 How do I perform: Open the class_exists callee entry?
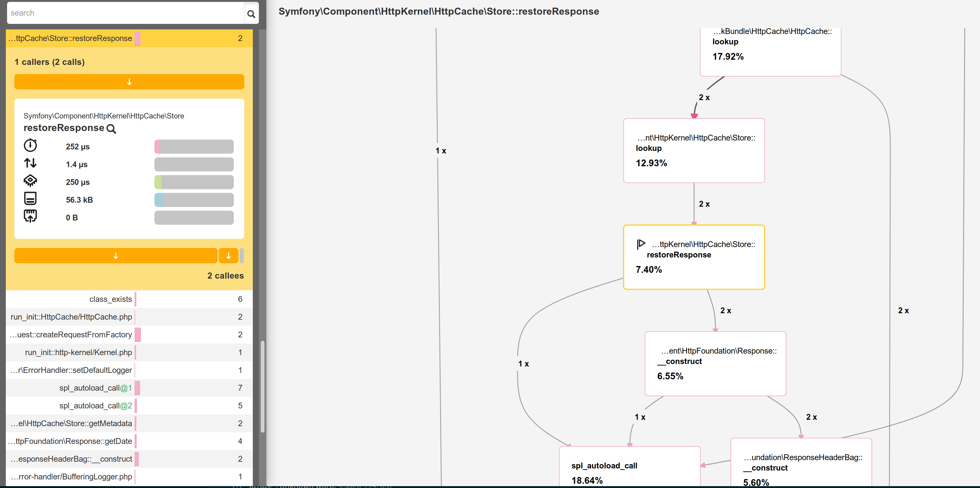[110, 299]
